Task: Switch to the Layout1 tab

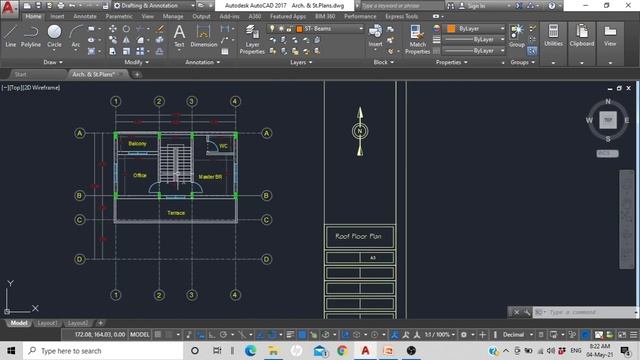Action: [x=47, y=323]
